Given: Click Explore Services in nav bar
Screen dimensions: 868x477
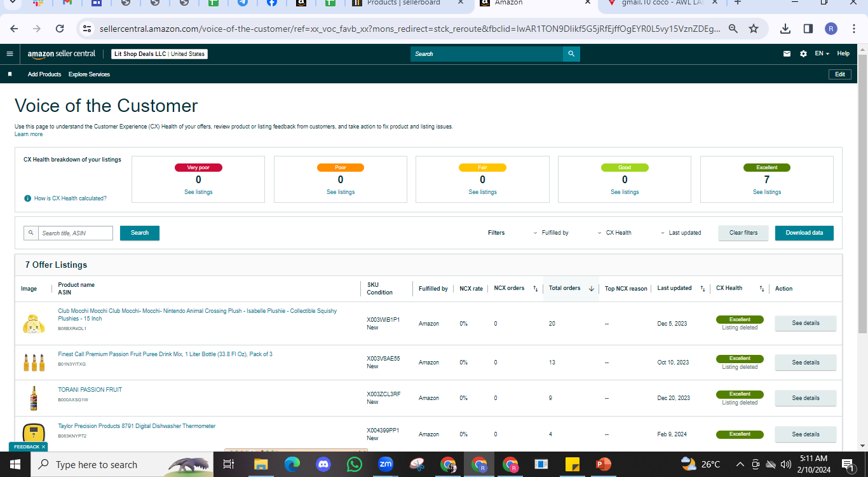Looking at the screenshot, I should pos(89,74).
